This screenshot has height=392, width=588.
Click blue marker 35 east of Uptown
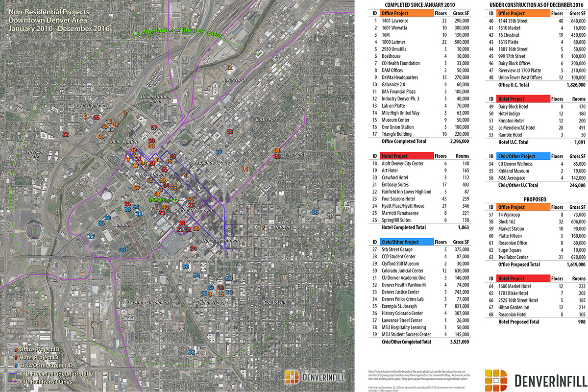[x=315, y=212]
